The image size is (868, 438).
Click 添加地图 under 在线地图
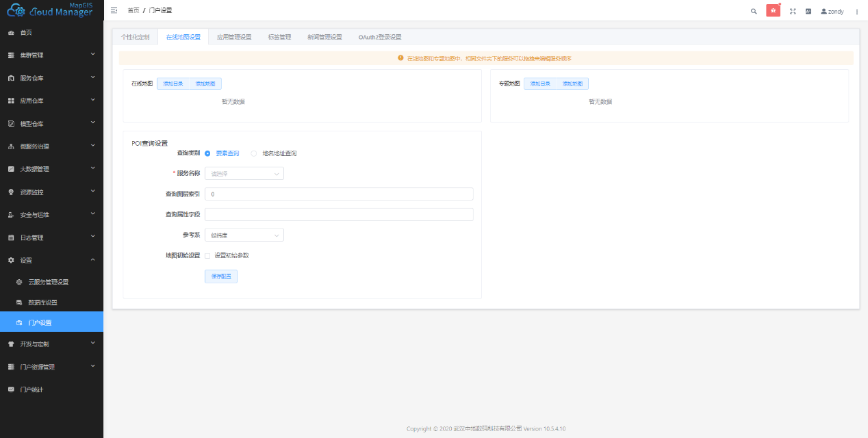point(205,83)
